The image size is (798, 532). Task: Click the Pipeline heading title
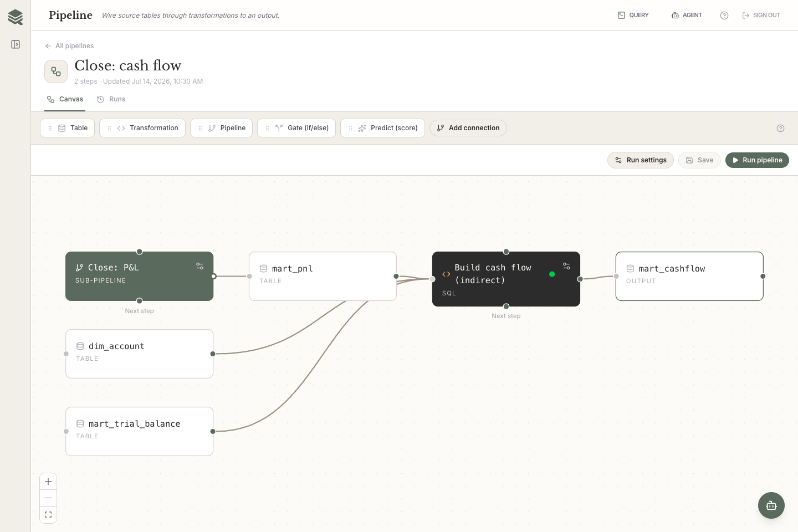(x=70, y=15)
